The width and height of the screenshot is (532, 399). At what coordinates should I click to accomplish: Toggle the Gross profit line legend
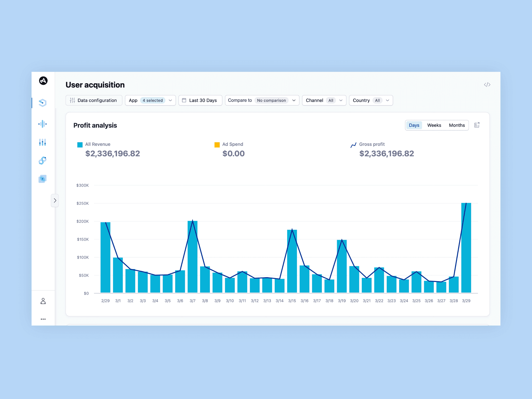(x=353, y=145)
